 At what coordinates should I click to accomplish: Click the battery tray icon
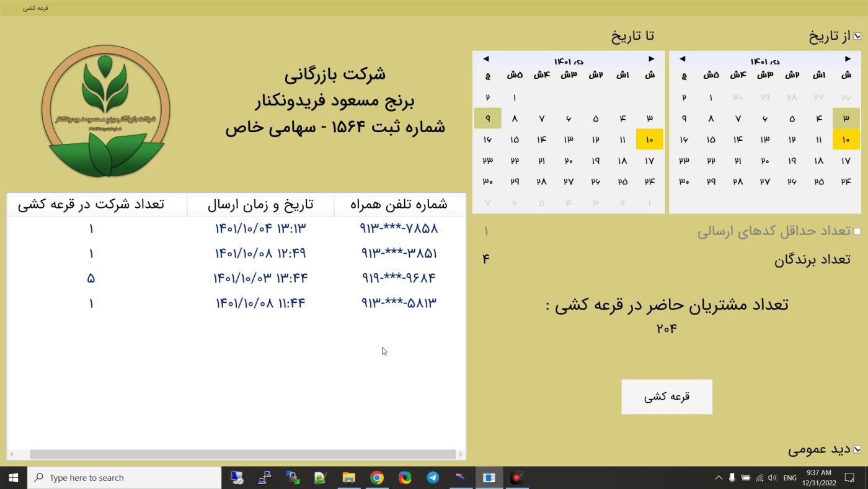(746, 478)
